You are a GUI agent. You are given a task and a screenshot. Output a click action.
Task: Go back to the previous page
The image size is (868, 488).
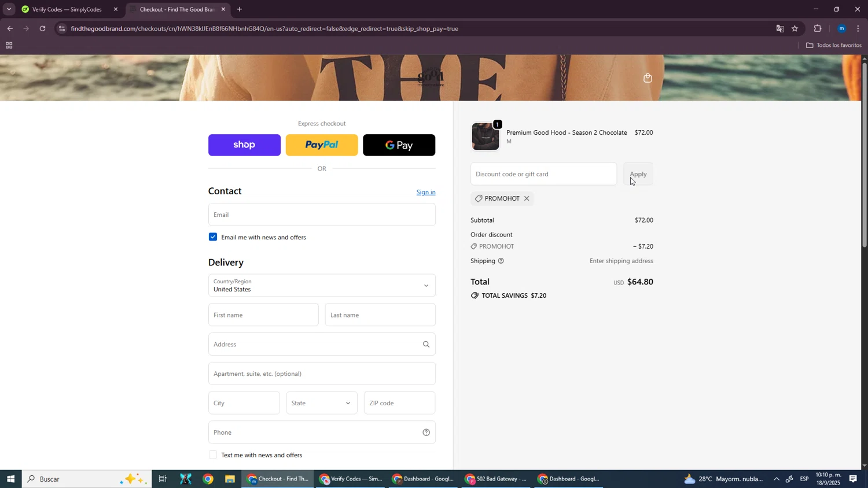pos(9,28)
